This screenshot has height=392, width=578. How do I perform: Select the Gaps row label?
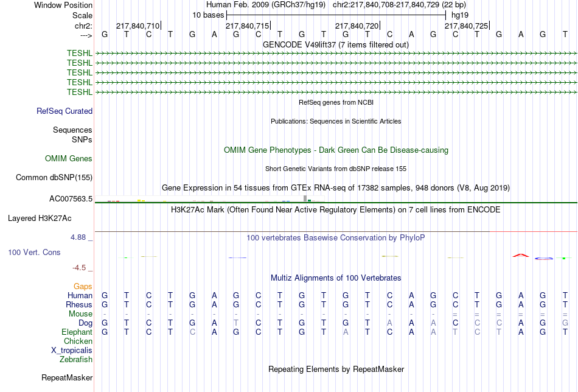coord(83,286)
